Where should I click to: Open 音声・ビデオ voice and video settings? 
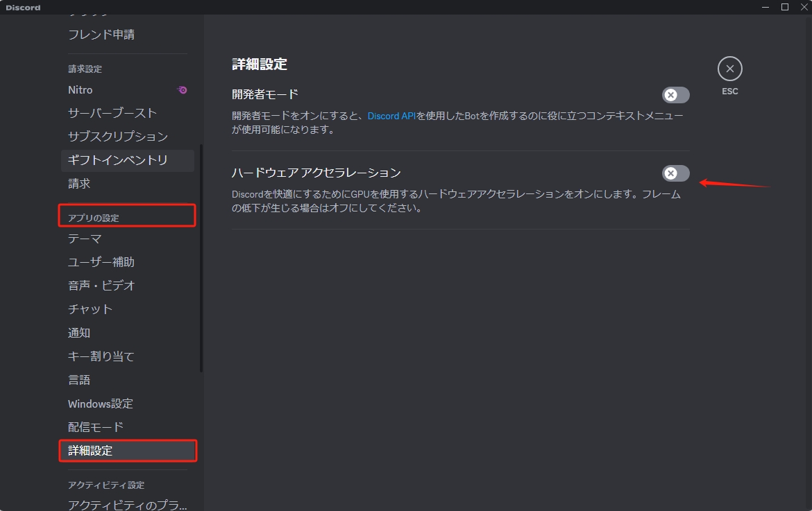[x=101, y=285]
